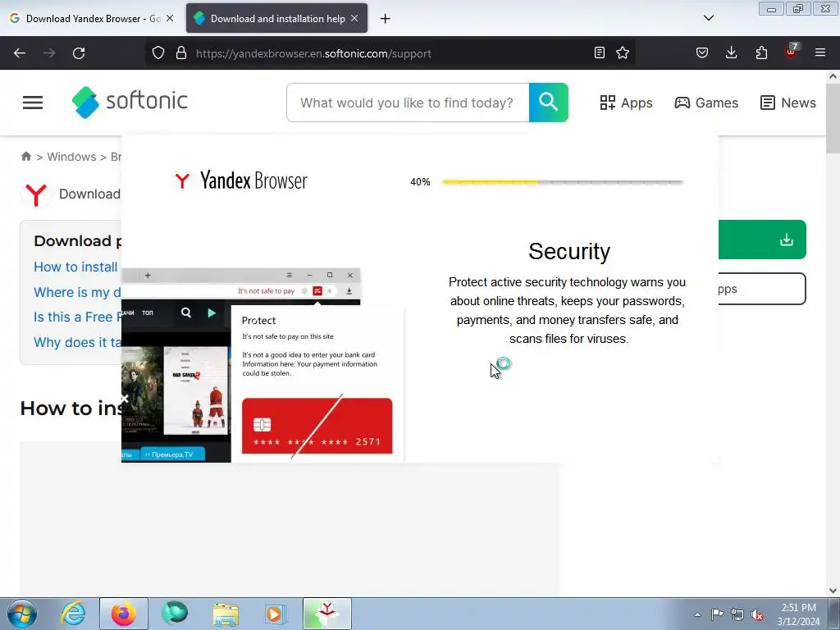The height and width of the screenshot is (630, 840).
Task: Click the scrollbar down arrow
Action: [x=833, y=591]
